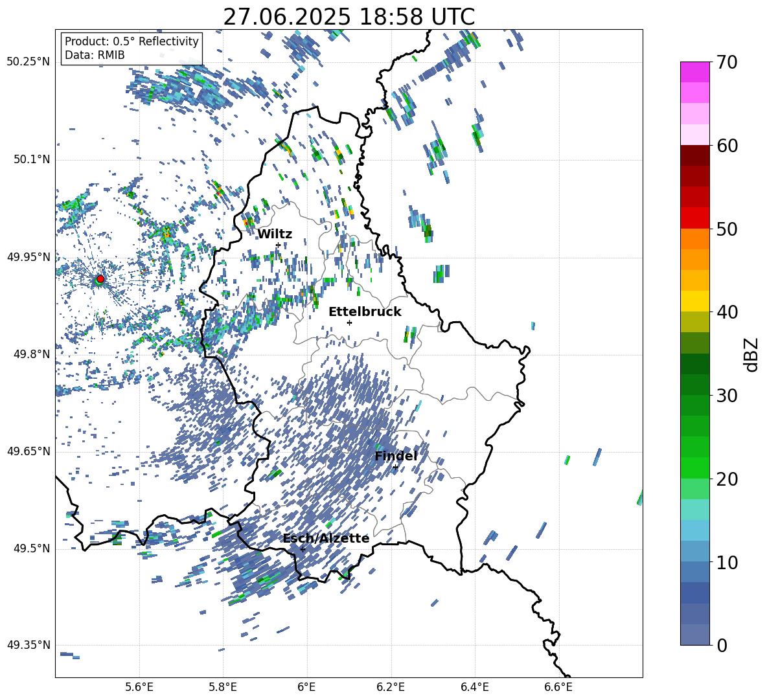Click the 5.6°E longitude tick label

click(139, 687)
